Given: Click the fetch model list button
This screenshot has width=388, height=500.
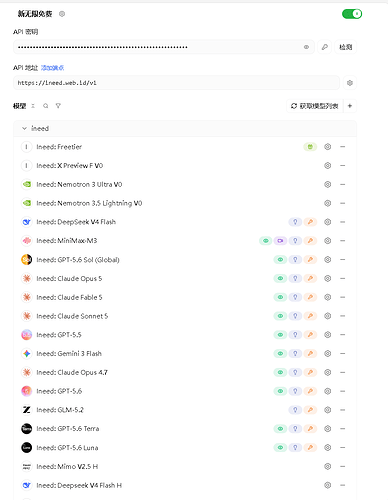Looking at the screenshot, I should 315,106.
